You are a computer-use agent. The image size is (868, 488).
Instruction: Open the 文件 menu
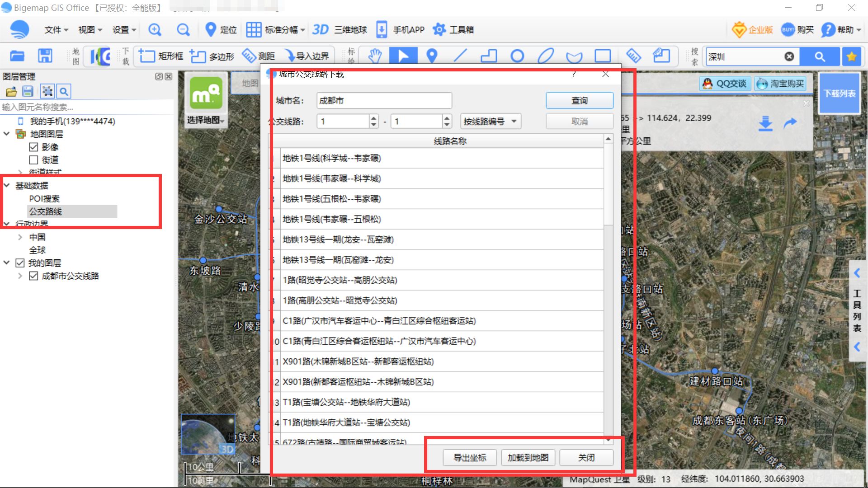pyautogui.click(x=56, y=30)
